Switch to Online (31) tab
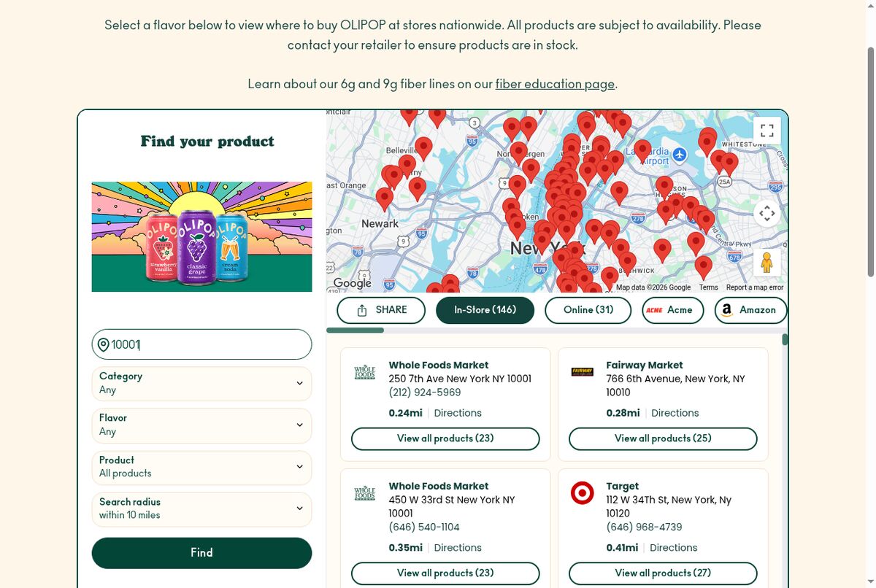Screen dimensions: 876x588 coord(588,310)
